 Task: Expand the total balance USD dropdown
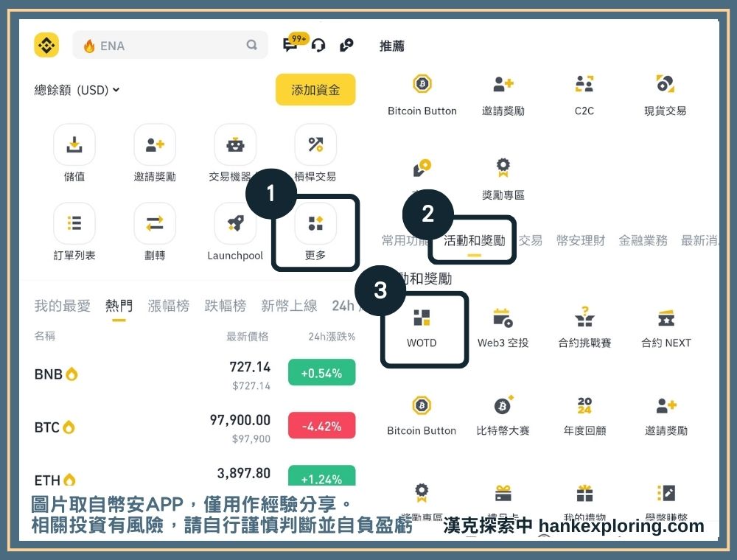[77, 90]
